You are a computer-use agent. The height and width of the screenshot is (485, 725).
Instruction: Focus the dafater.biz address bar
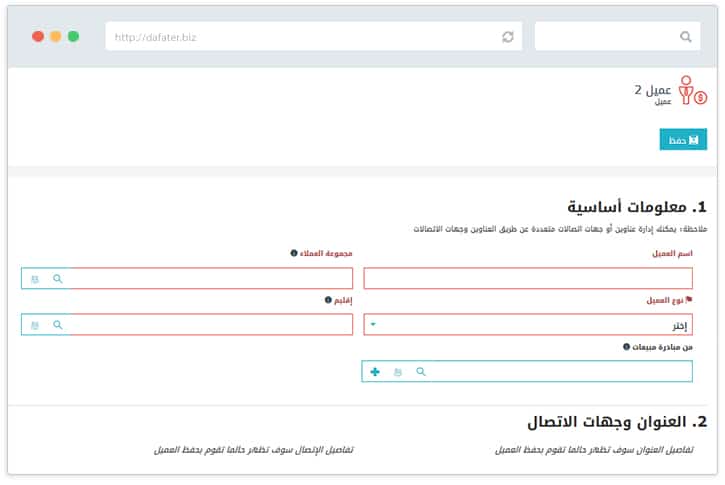[313, 37]
